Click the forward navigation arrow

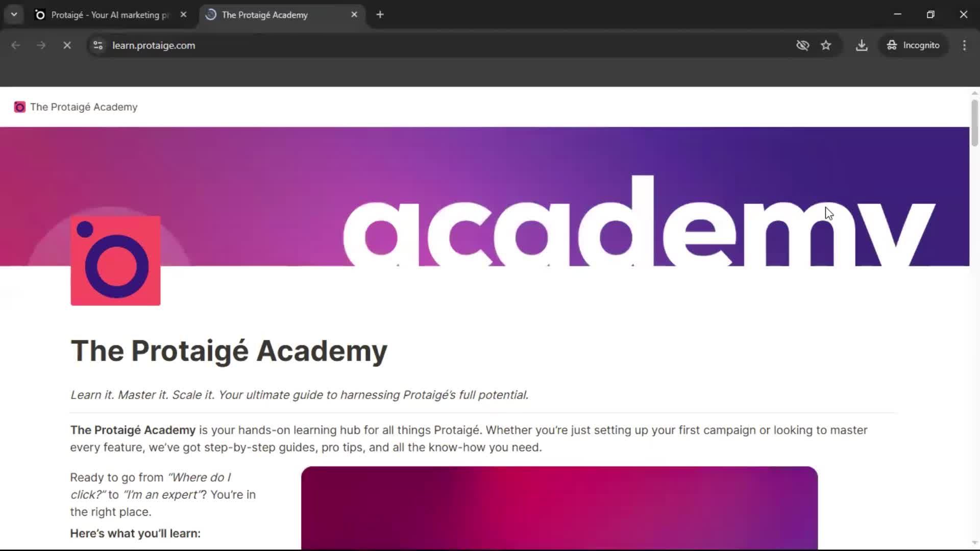[x=41, y=45]
